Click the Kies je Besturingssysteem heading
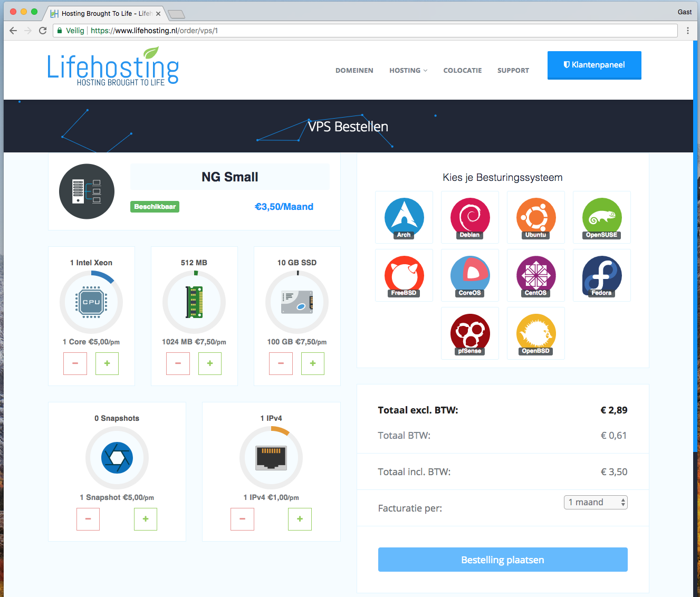This screenshot has height=597, width=700. click(503, 178)
